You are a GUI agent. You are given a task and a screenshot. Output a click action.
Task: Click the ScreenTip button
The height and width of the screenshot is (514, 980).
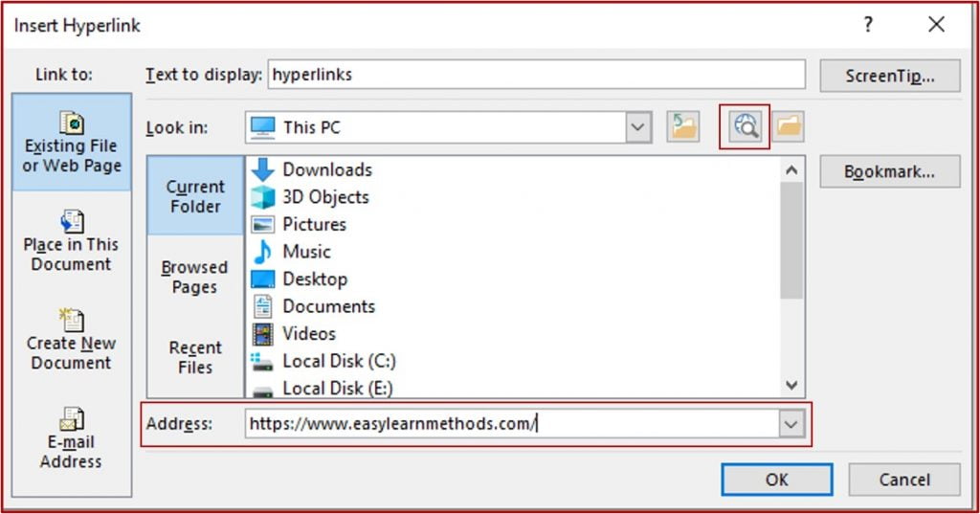click(890, 76)
